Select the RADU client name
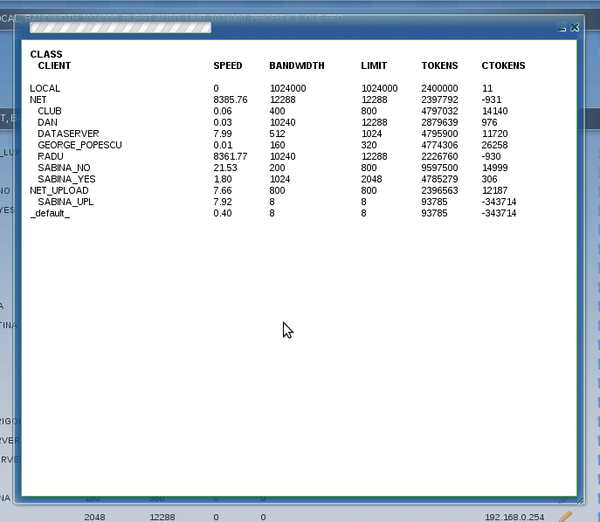This screenshot has width=600, height=522. click(x=51, y=157)
